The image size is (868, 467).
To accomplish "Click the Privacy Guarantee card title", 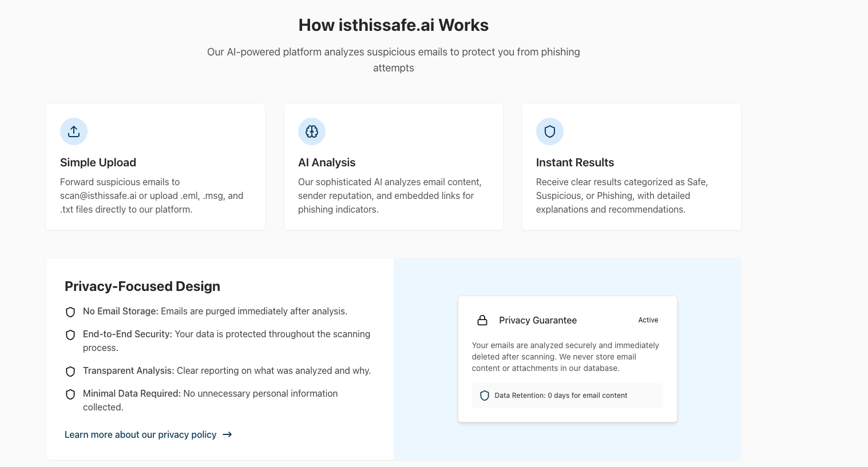I will 538,320.
